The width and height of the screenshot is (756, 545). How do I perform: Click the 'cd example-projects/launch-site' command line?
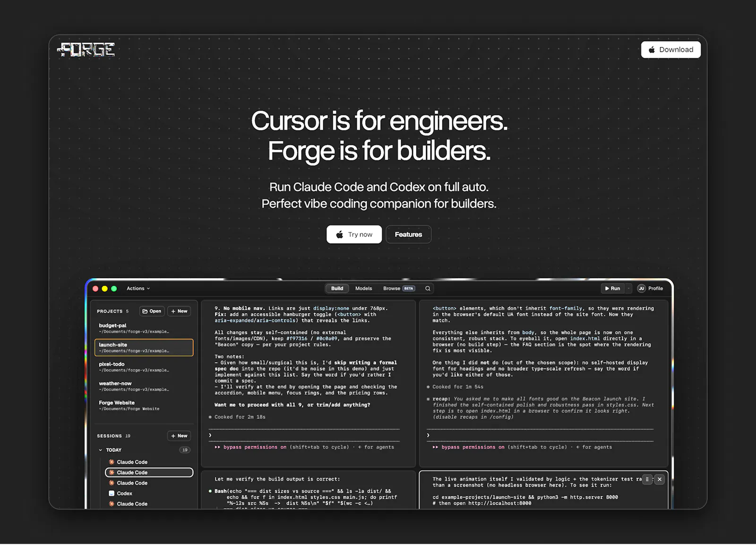(x=525, y=497)
